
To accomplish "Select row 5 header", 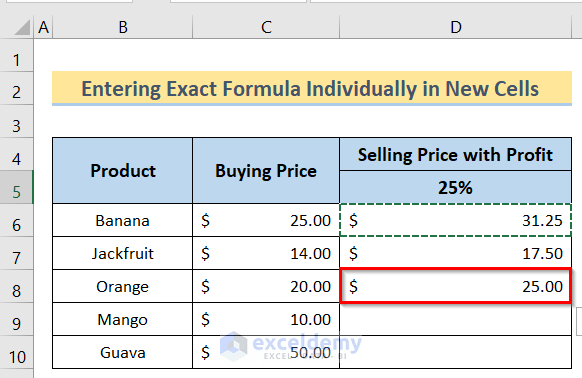I will coord(17,187).
